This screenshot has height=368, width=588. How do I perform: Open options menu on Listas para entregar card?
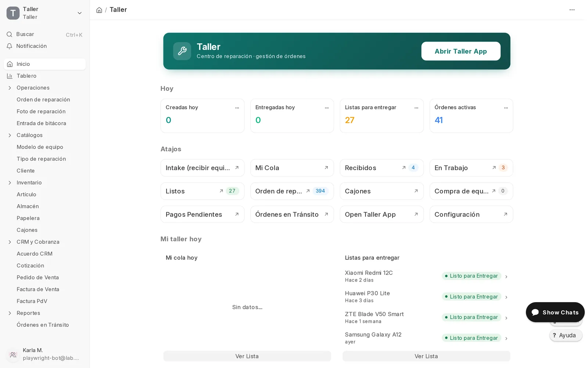point(416,108)
